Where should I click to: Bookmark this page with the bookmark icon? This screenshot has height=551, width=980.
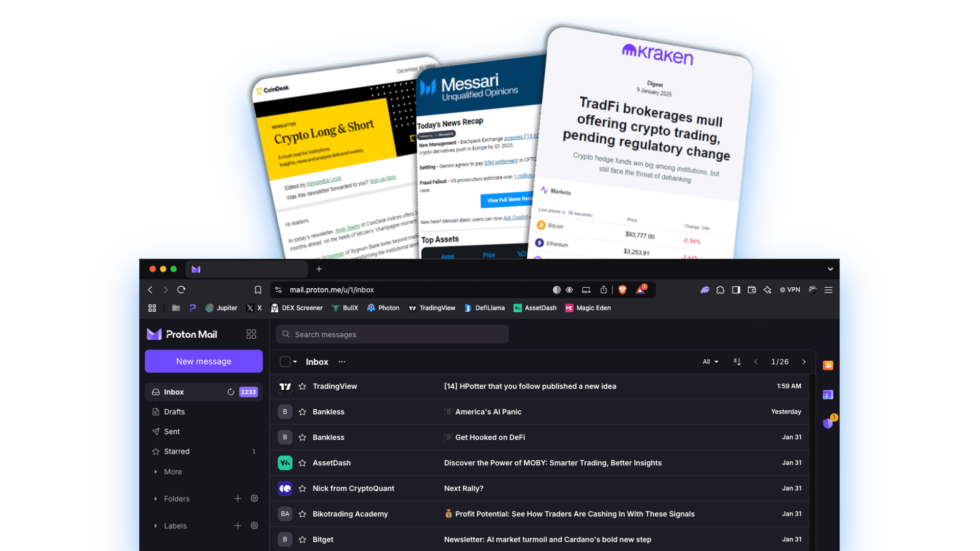pos(258,290)
